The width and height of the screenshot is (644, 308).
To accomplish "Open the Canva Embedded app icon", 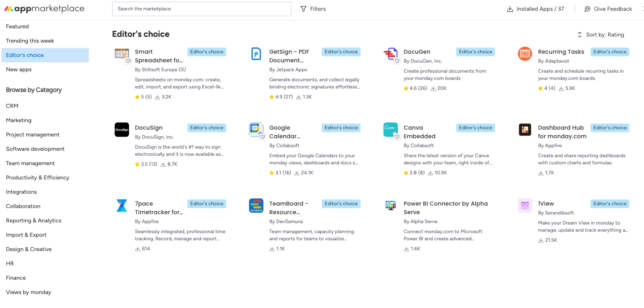I will pos(391,130).
